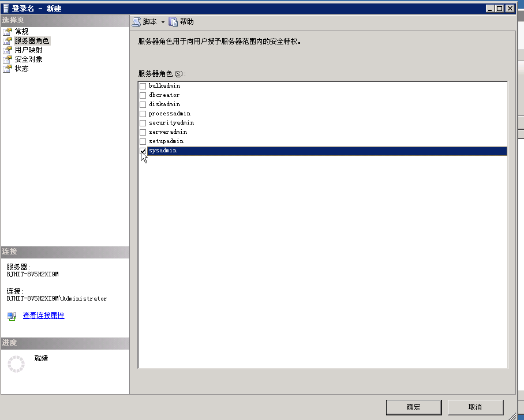Check the diskadmin server role
Viewport: 524px width, 420px height.
tap(143, 104)
